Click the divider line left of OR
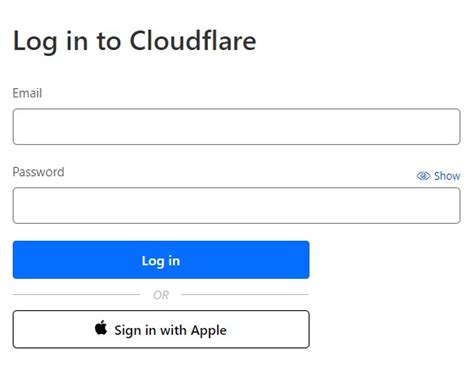This screenshot has height=367, width=474. pyautogui.click(x=76, y=295)
